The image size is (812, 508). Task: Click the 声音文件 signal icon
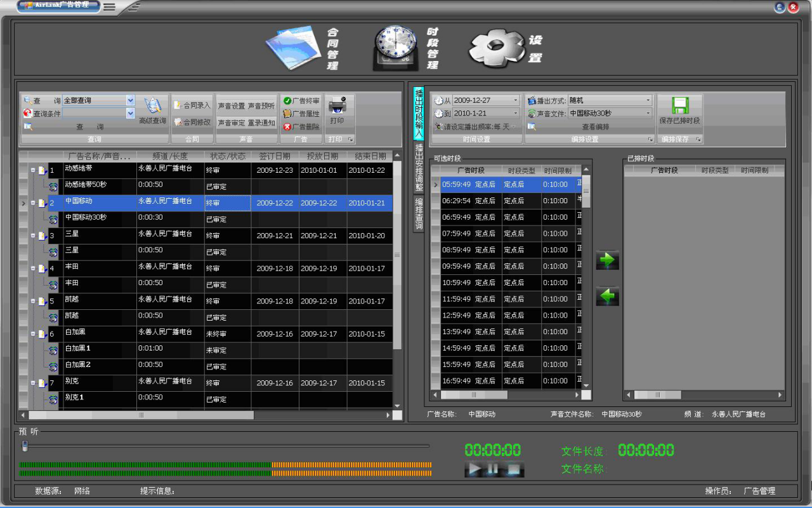point(532,113)
